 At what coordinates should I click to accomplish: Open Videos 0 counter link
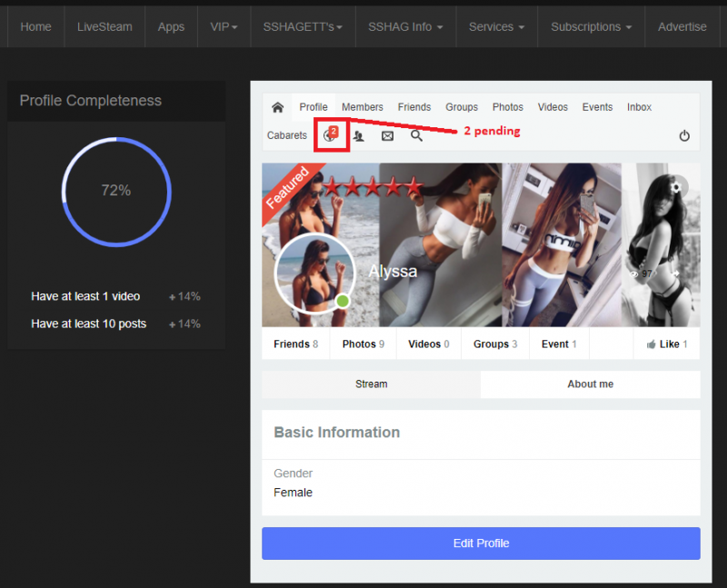pyautogui.click(x=429, y=344)
